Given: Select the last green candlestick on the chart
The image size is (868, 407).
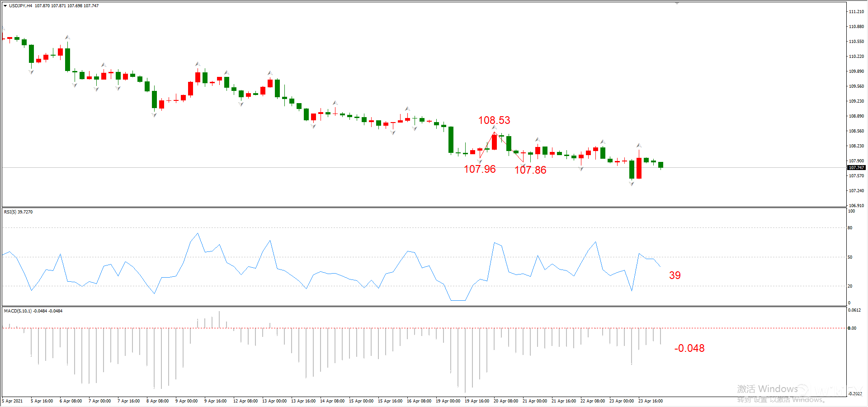Looking at the screenshot, I should click(660, 165).
